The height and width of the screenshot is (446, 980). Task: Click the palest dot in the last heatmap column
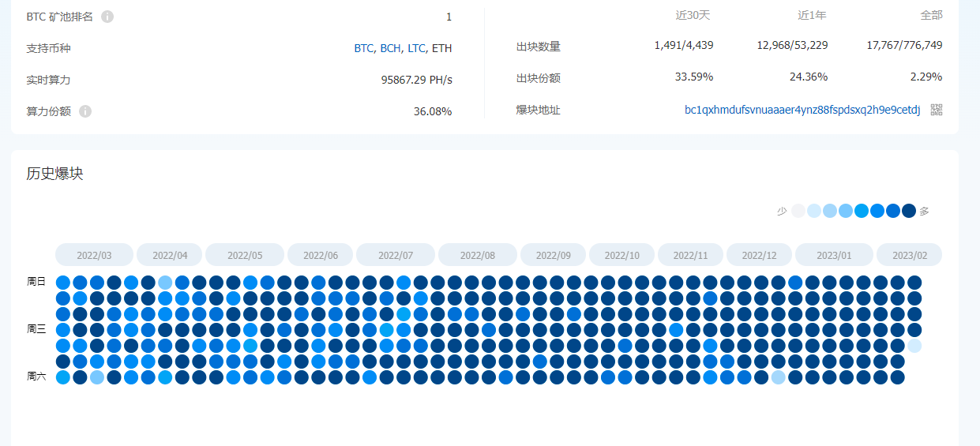914,346
